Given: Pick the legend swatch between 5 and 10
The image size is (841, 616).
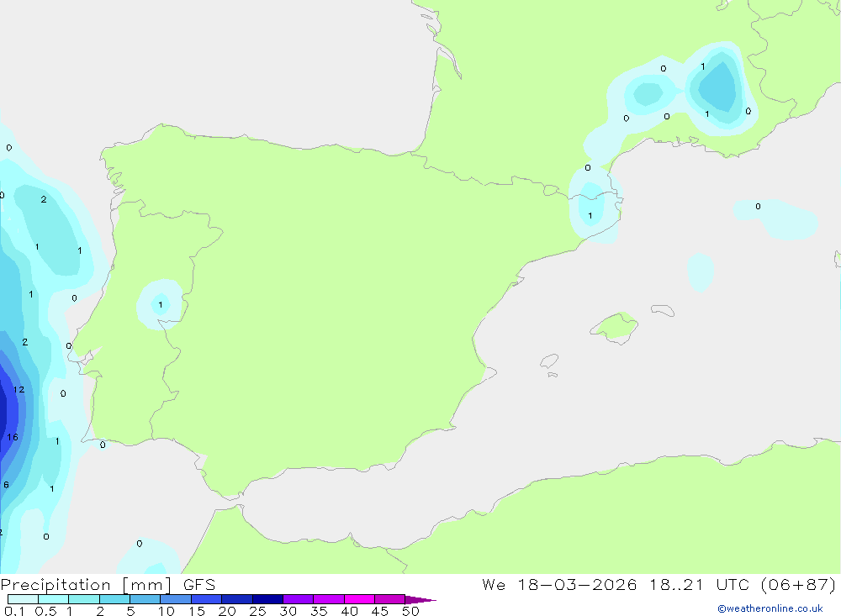Looking at the screenshot, I should pos(145,599).
